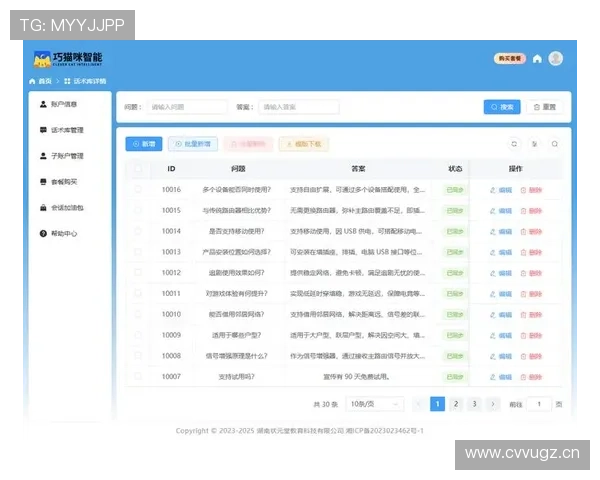Edit the row with ID 10012
Image resolution: width=600 pixels, height=480 pixels.
501,273
